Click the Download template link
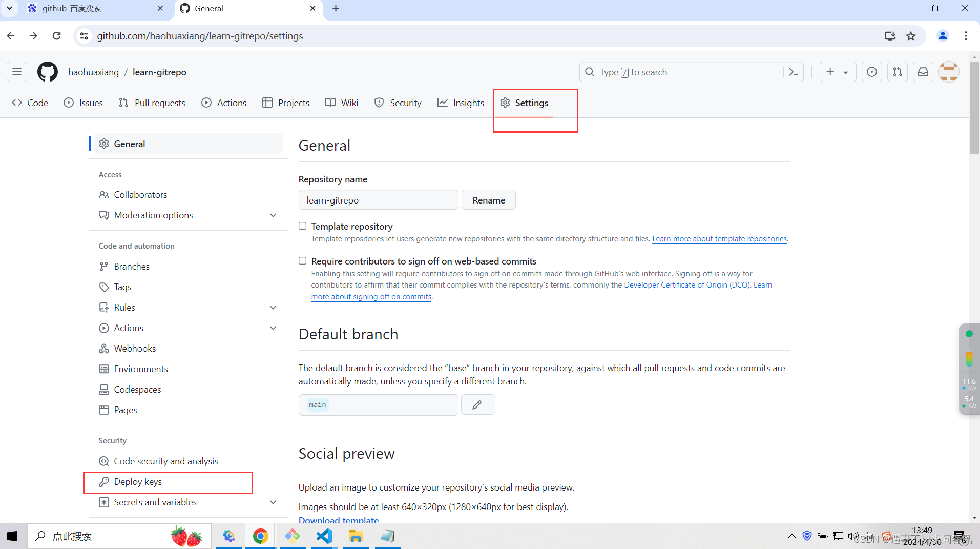980x549 pixels. point(339,520)
